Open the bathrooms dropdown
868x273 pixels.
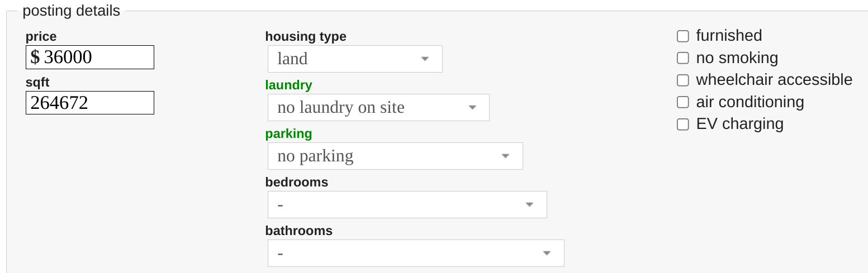tap(416, 253)
